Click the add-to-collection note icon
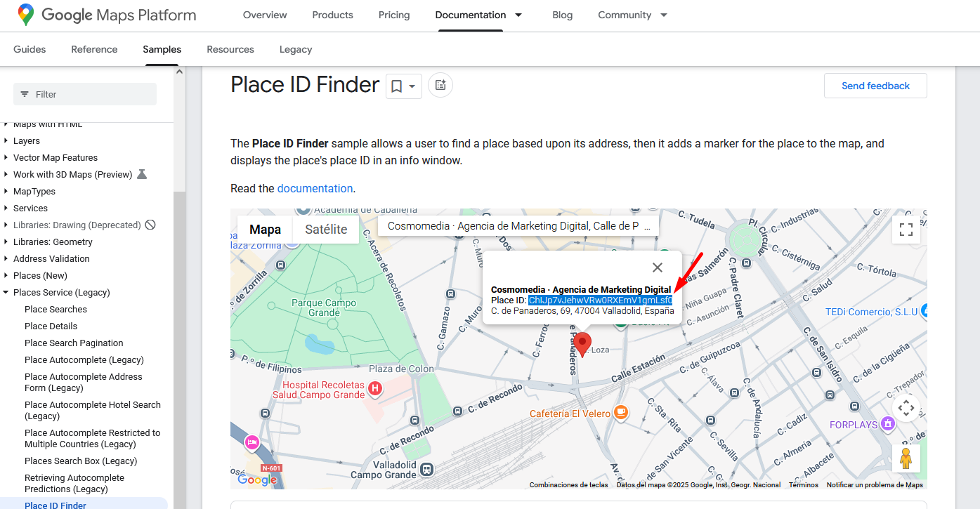980x509 pixels. 440,86
